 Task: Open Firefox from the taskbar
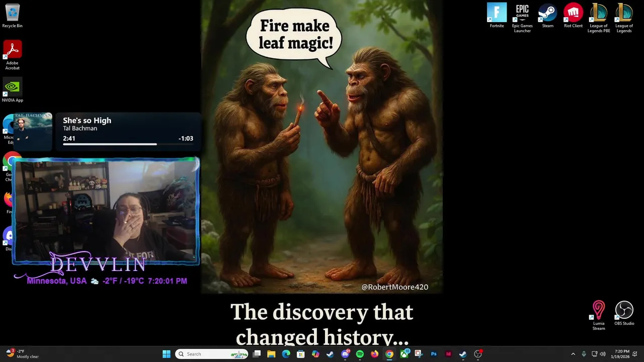pos(374,354)
